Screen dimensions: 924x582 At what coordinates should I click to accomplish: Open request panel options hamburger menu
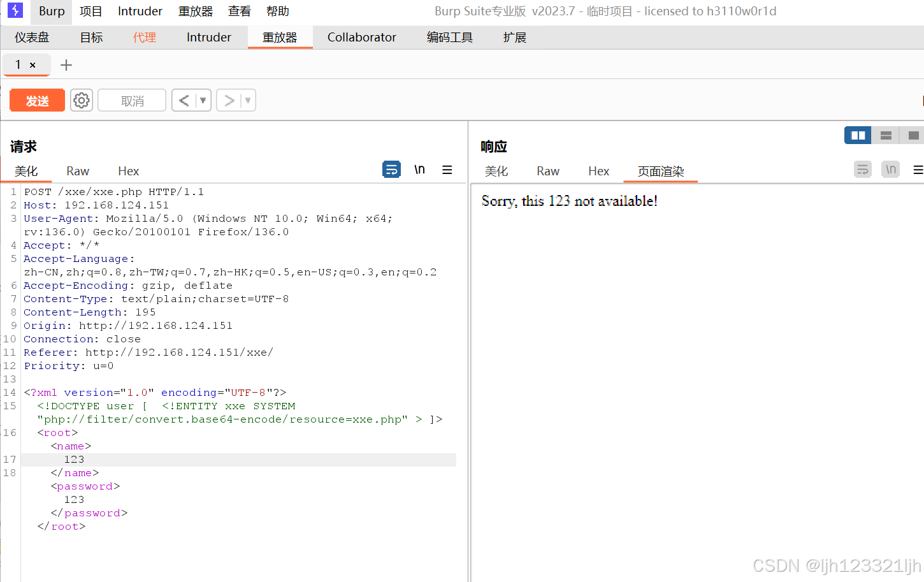447,170
